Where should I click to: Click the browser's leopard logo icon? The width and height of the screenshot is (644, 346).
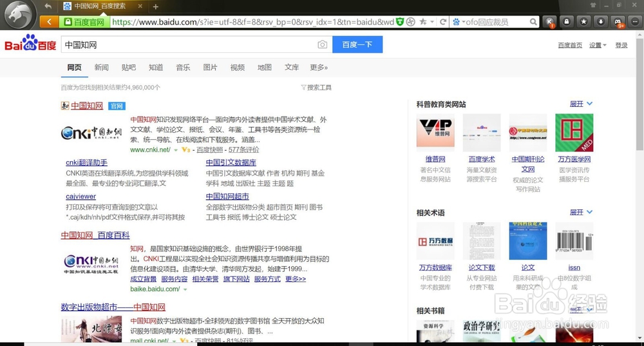tap(19, 15)
